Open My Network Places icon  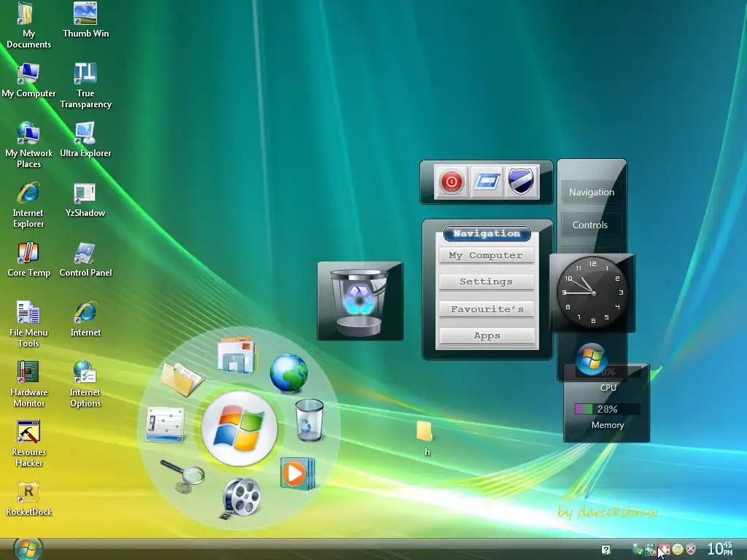[x=28, y=145]
